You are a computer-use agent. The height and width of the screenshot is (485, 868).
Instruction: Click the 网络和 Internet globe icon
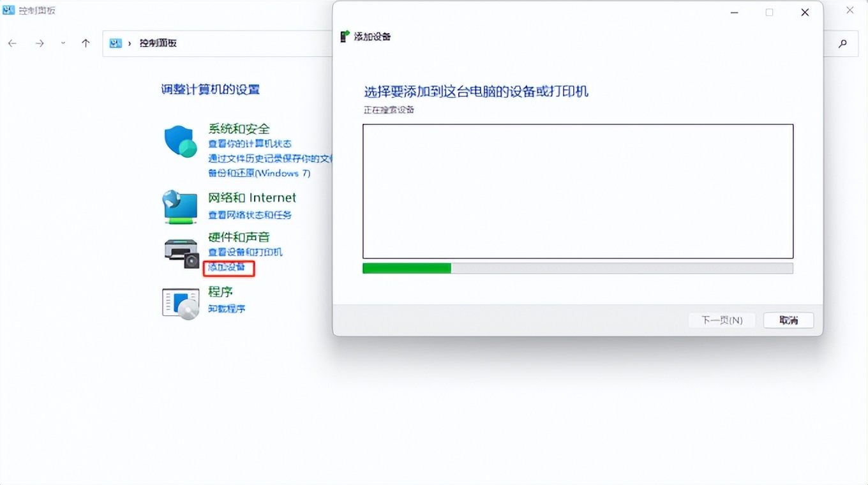click(x=181, y=207)
